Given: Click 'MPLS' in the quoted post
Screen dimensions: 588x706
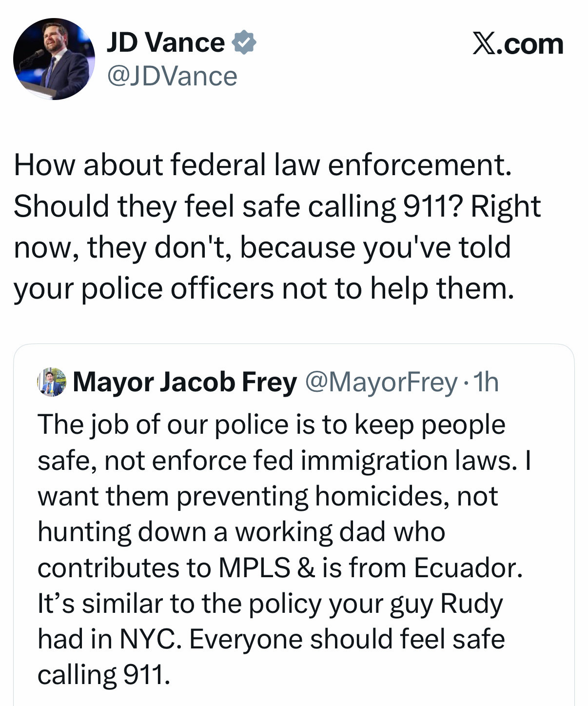Looking at the screenshot, I should [254, 568].
